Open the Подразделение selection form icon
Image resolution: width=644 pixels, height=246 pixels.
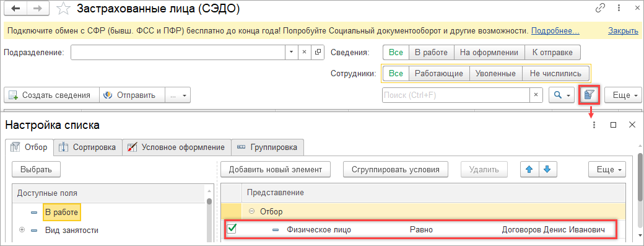(x=318, y=52)
